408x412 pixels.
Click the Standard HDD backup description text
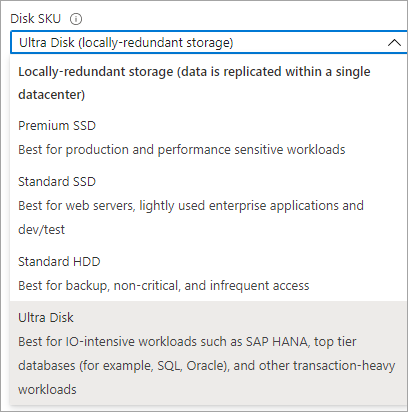coord(164,286)
